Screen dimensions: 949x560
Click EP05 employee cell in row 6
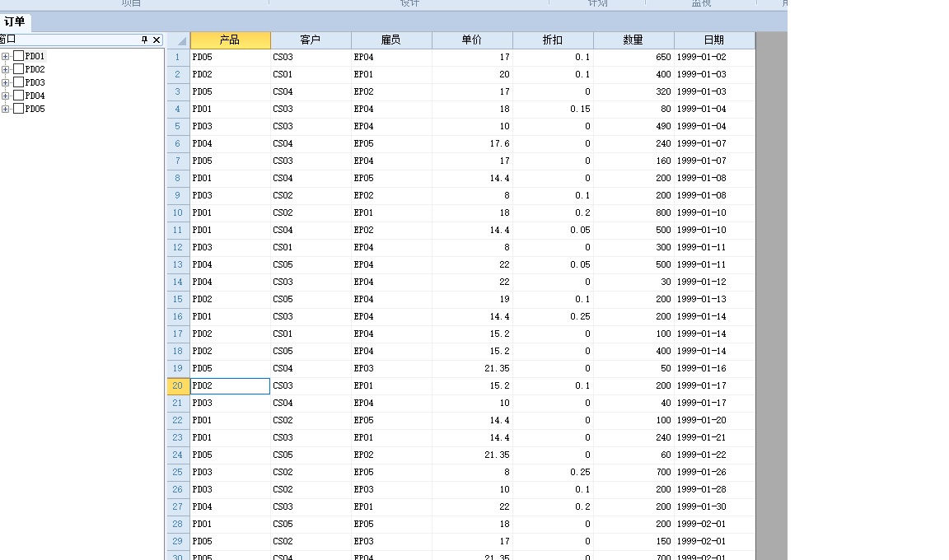[391, 144]
